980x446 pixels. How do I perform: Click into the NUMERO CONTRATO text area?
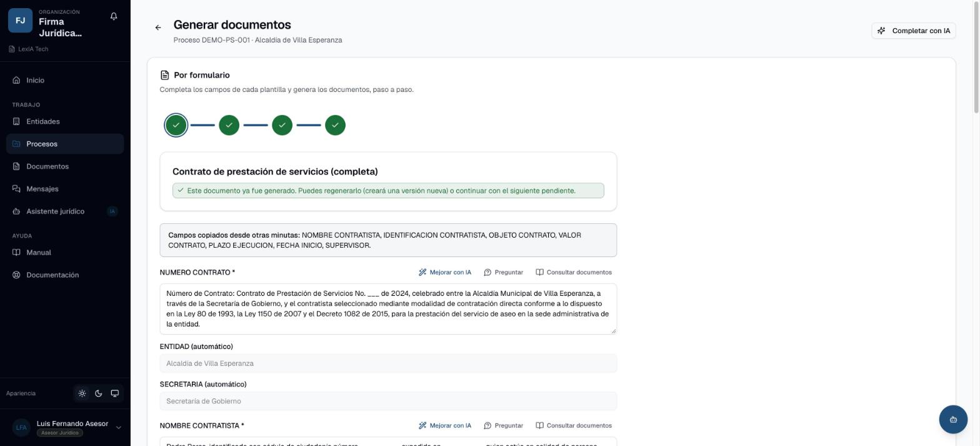pos(388,309)
